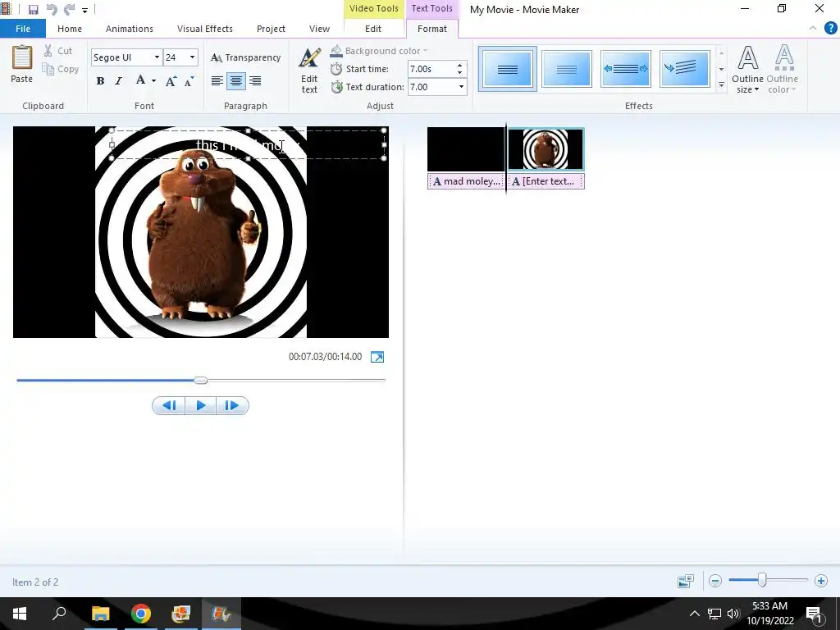Click the Copy command
The image size is (840, 630).
coord(61,69)
